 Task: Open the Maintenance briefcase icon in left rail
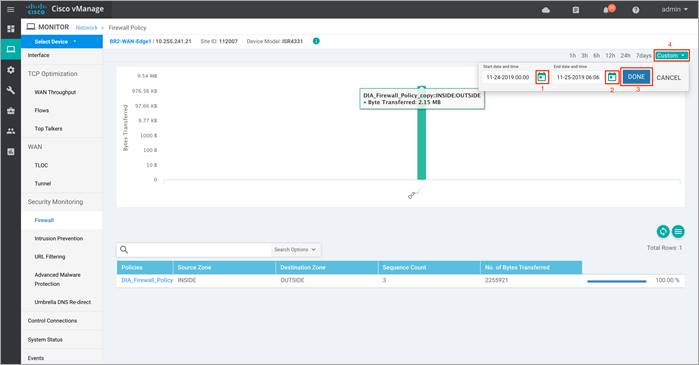(x=11, y=111)
